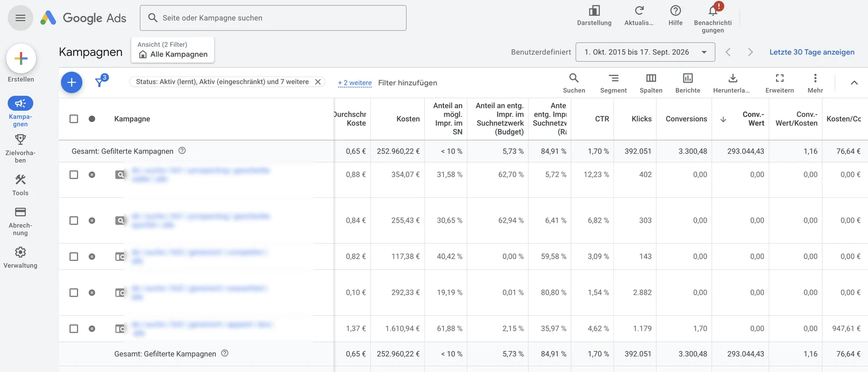Focus the Seite oder Kampagne suchen box
This screenshot has height=372, width=868.
[273, 18]
